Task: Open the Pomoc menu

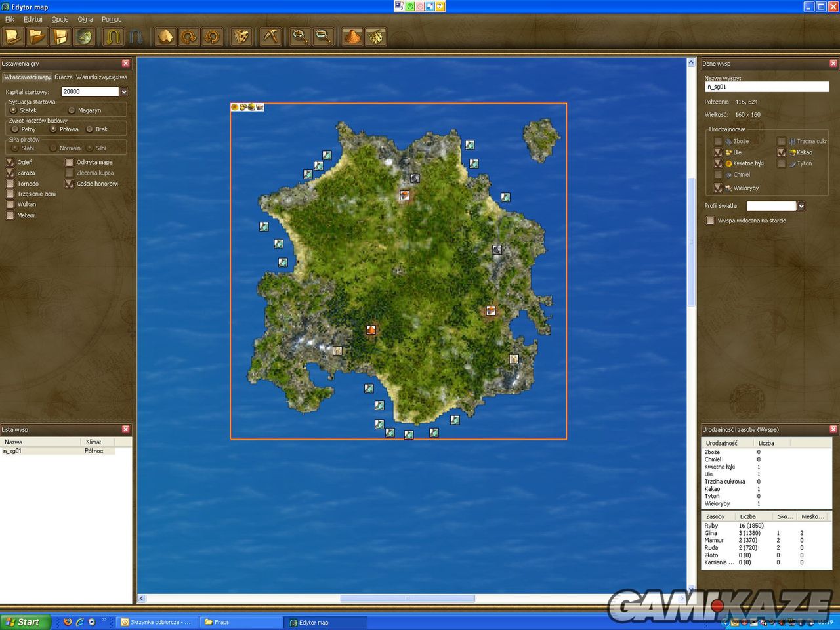Action: pyautogui.click(x=112, y=19)
